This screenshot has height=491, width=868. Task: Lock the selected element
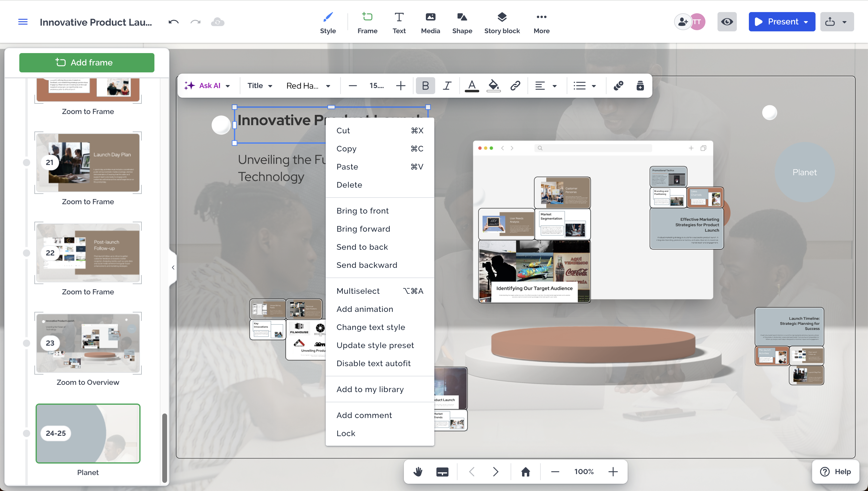coord(380,434)
